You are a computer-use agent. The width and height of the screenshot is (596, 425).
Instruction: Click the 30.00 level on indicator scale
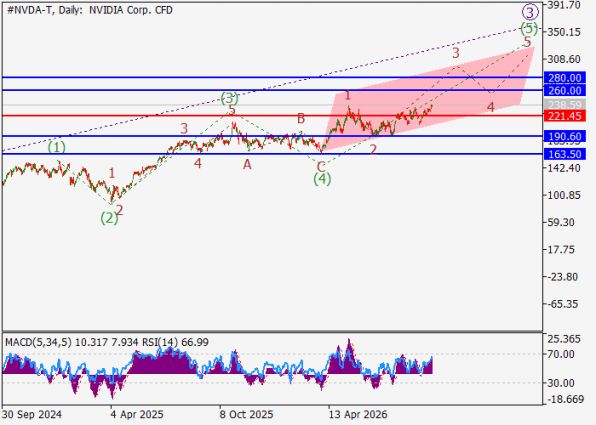coord(561,383)
